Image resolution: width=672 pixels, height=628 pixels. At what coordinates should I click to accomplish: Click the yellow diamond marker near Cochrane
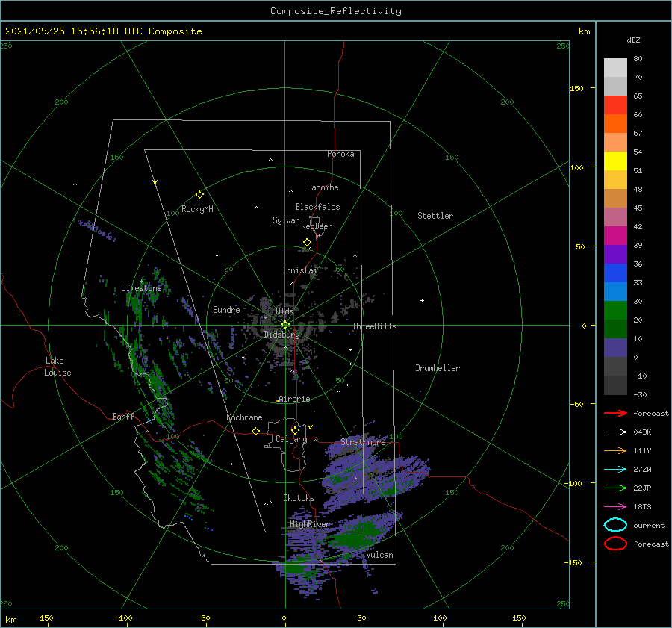tap(255, 431)
